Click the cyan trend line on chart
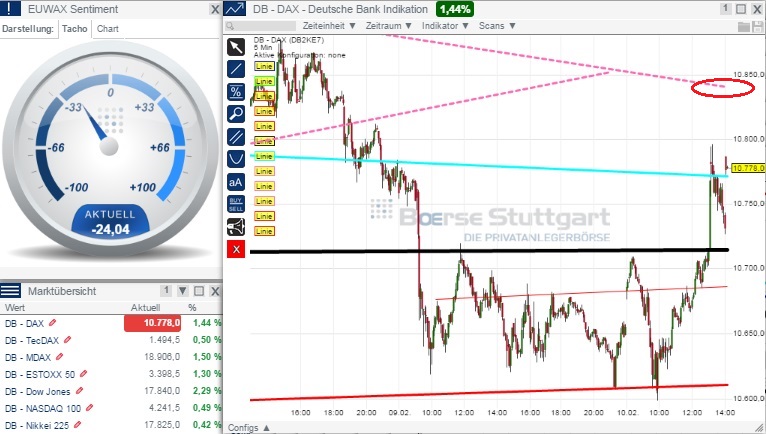766x434 pixels. point(489,167)
